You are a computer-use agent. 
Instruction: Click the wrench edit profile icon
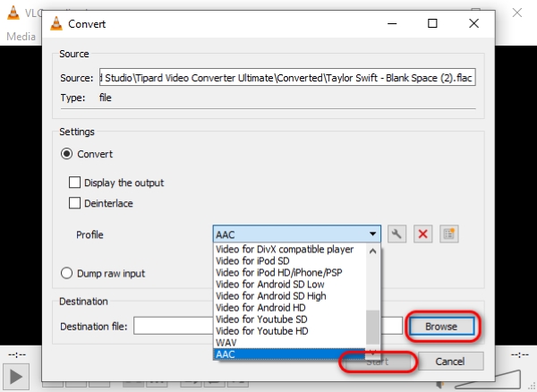point(398,234)
